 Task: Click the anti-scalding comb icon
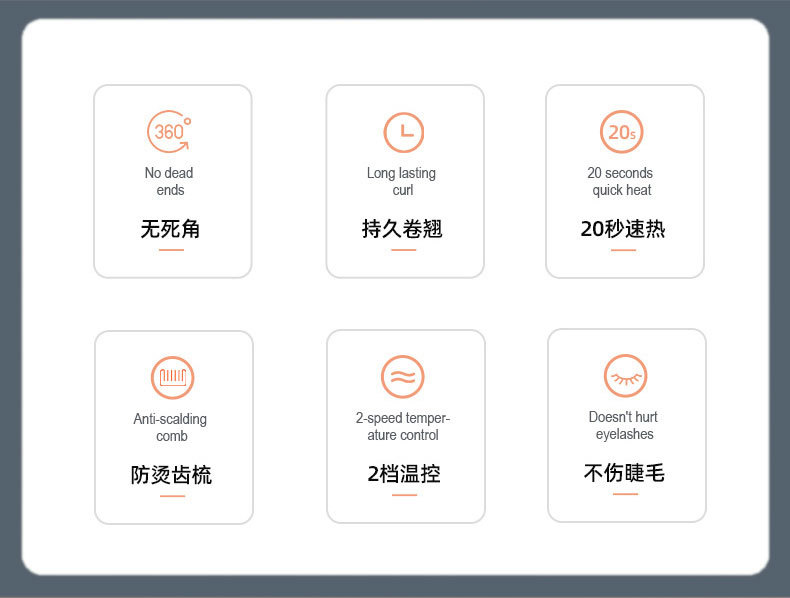pos(172,377)
